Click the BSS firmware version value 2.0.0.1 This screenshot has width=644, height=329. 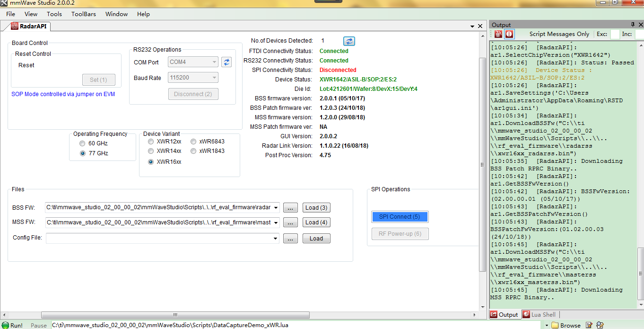click(342, 98)
